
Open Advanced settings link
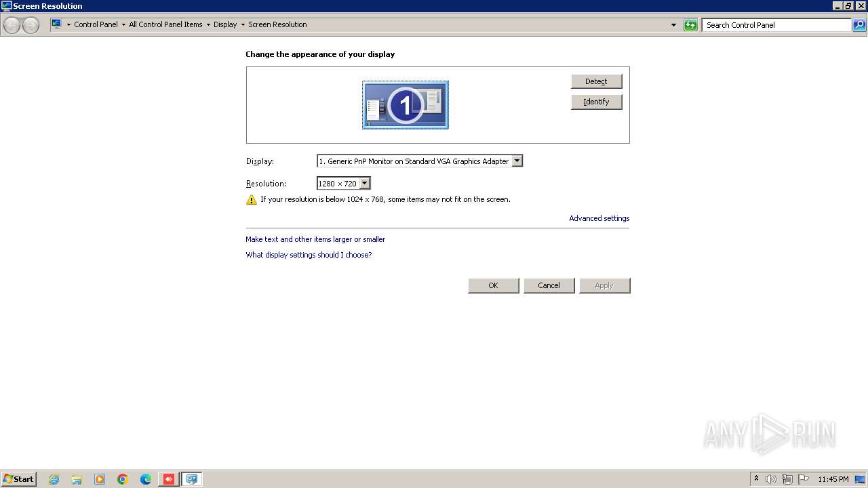599,218
